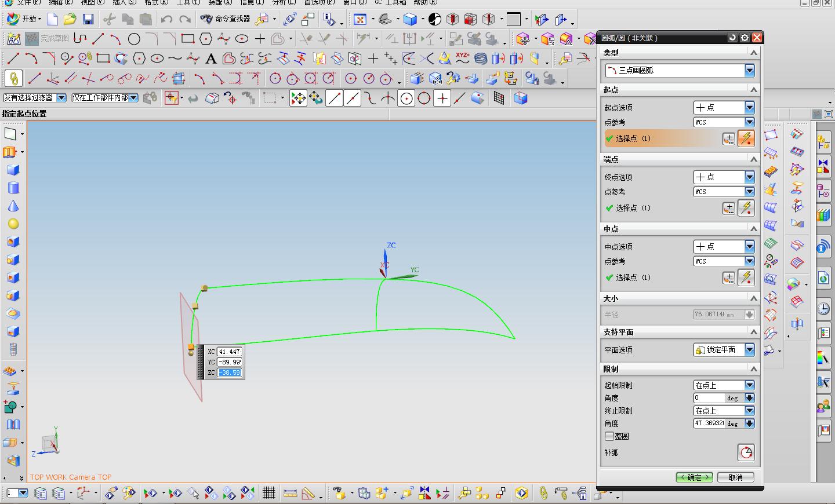Toggle the arc center snap point icon
835x504 pixels.
tap(406, 98)
